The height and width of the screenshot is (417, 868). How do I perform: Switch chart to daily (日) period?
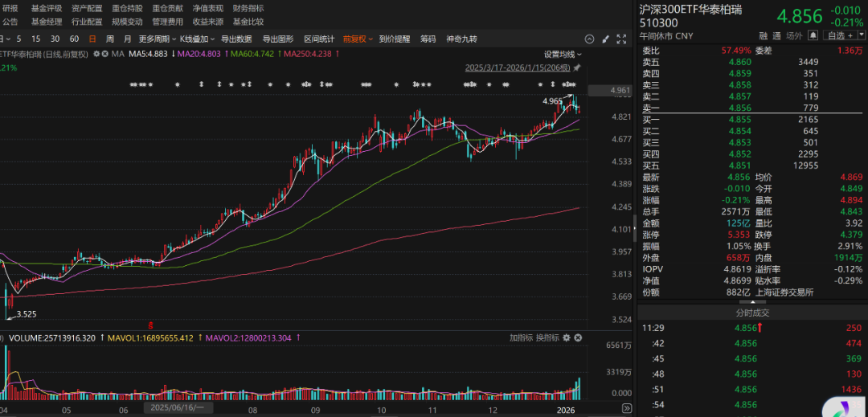(x=92, y=39)
